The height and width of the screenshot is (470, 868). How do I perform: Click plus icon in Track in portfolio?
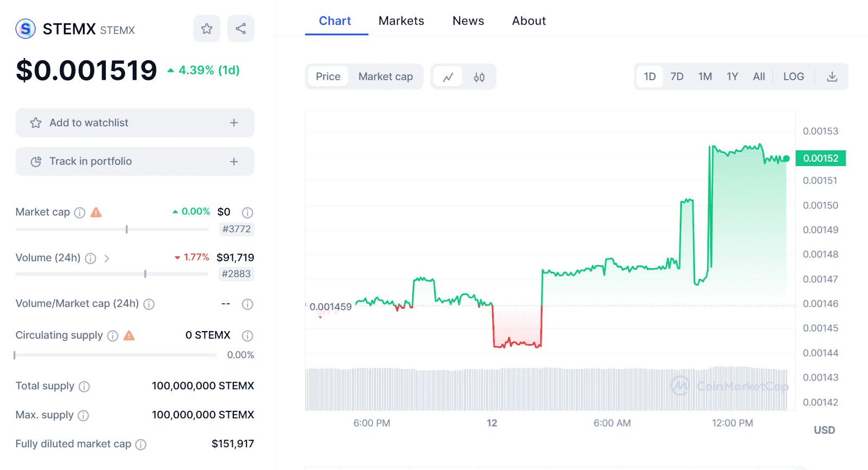click(234, 162)
